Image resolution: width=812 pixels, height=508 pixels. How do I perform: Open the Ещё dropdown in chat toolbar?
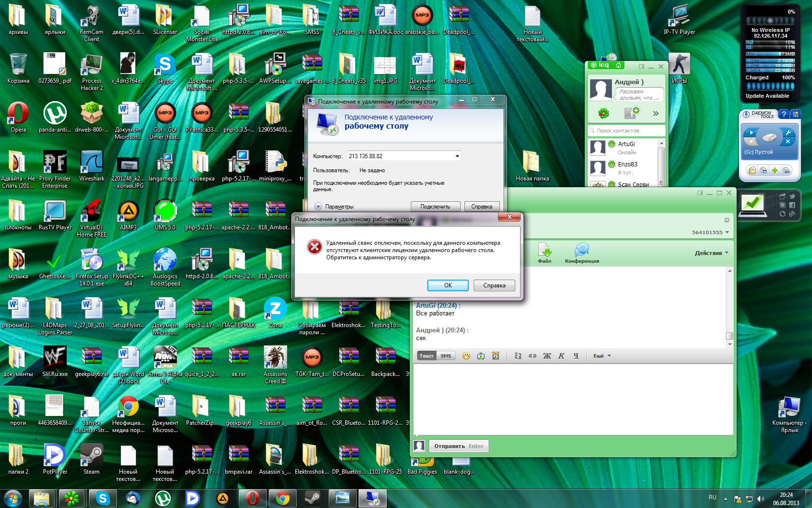click(602, 356)
